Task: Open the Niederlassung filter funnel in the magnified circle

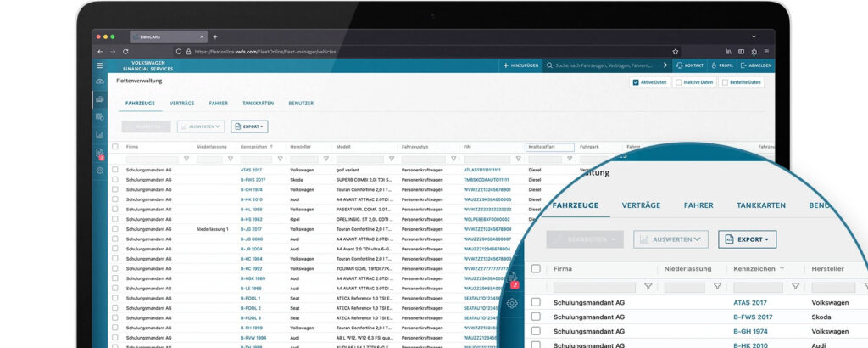Action: point(717,287)
